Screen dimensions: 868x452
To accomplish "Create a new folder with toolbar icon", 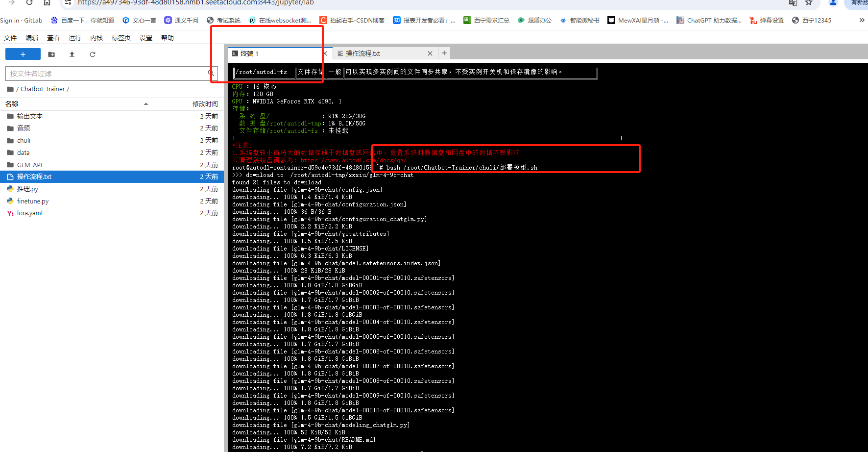I will click(x=51, y=54).
